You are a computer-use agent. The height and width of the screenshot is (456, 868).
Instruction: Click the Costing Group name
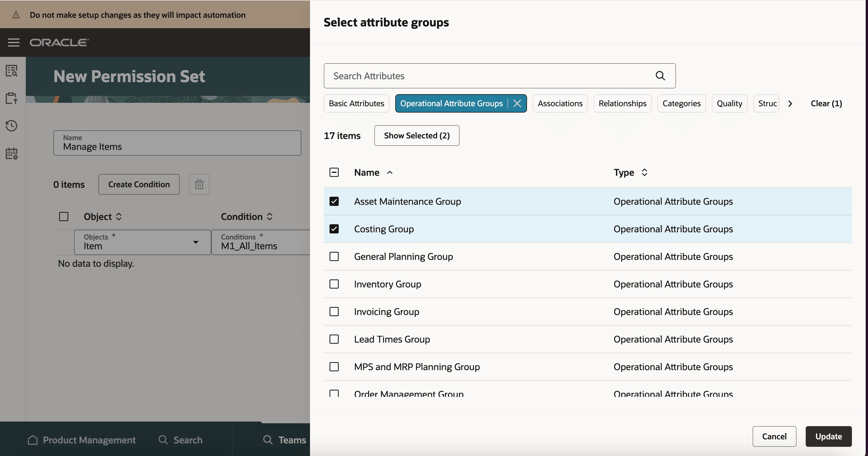[384, 229]
